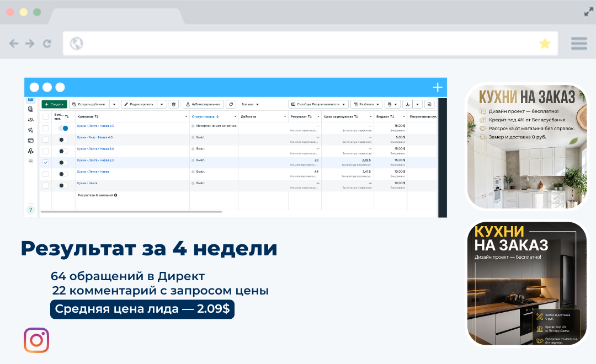Viewport: 596px width, 364px height.
Task: Sort by the Результат column header
Action: coord(301,117)
